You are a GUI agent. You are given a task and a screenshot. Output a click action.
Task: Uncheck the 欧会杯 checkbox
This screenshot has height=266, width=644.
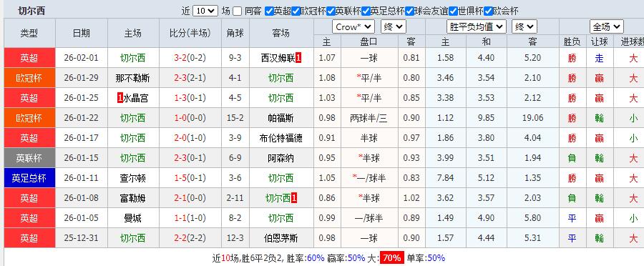(x=488, y=11)
